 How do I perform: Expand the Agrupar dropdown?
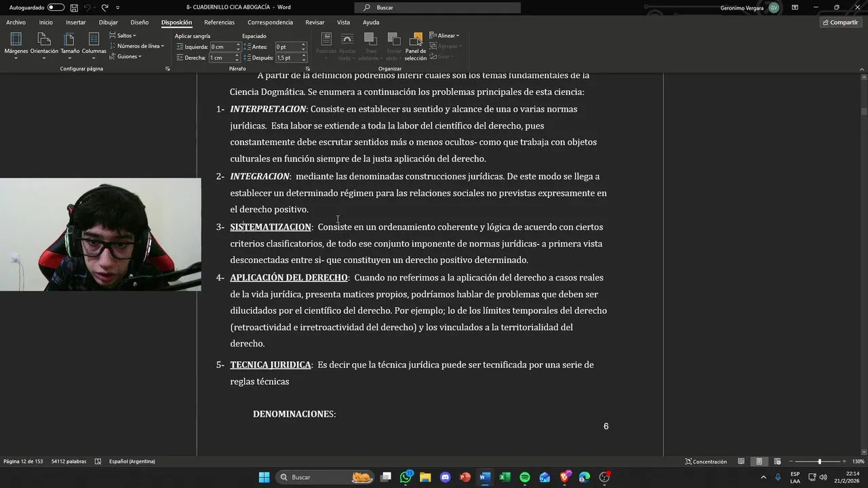[x=446, y=46]
